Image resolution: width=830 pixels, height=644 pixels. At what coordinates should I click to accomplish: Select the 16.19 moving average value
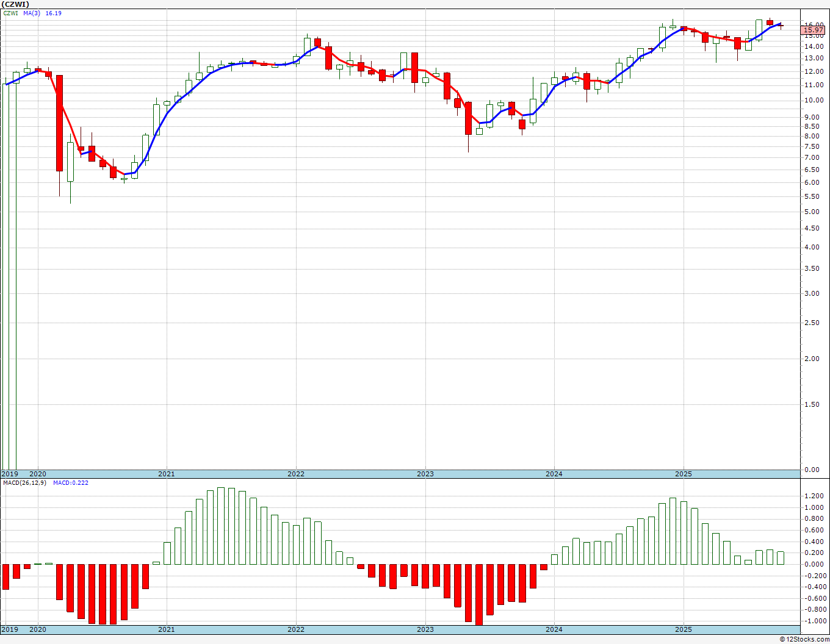pos(53,13)
